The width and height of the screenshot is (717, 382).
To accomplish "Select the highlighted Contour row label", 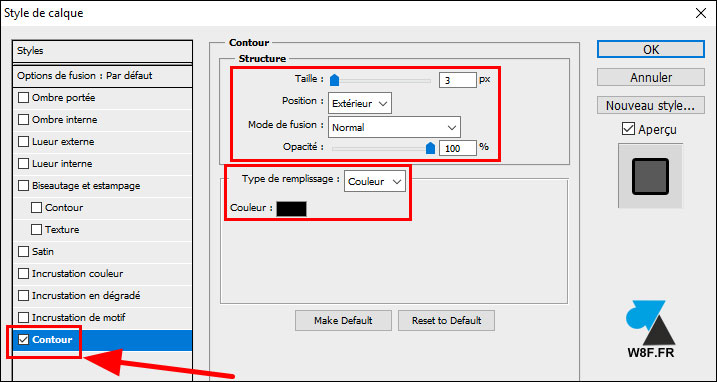I will [x=52, y=340].
